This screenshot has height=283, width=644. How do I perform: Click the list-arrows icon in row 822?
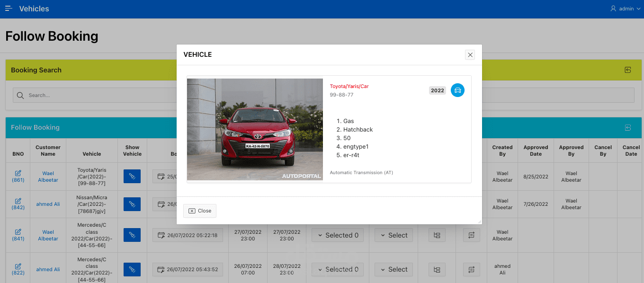471,269
